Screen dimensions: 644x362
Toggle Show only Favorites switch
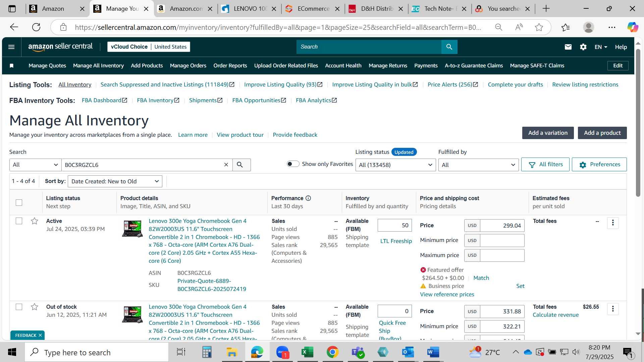pyautogui.click(x=293, y=164)
